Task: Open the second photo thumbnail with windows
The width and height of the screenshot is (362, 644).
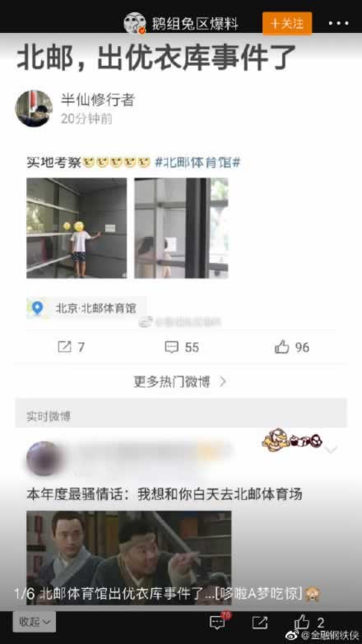Action: pyautogui.click(x=181, y=228)
